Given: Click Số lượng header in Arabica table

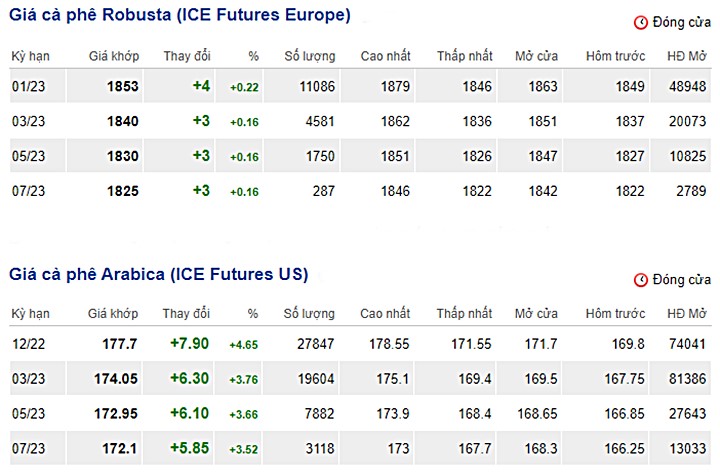Looking at the screenshot, I should click(309, 314).
